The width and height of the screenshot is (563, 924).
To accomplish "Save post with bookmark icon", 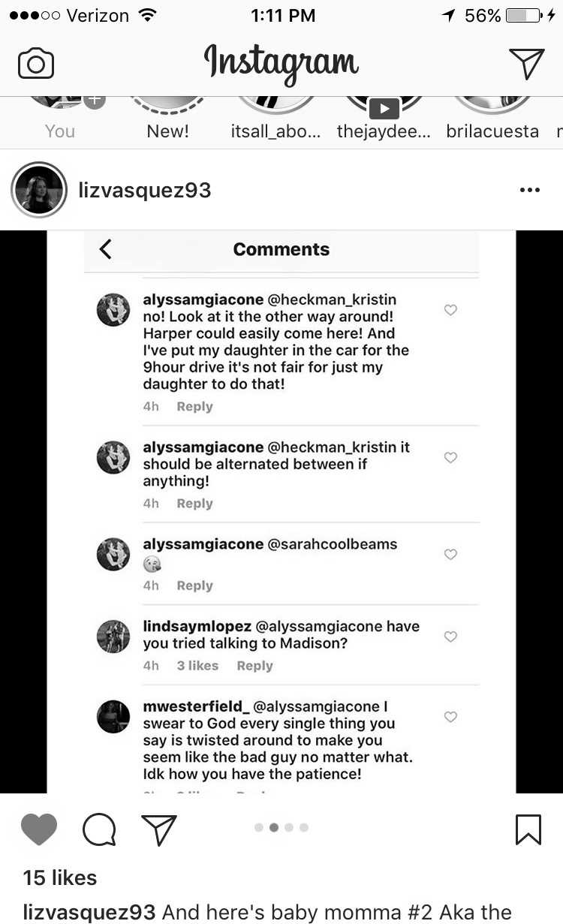I will click(528, 829).
